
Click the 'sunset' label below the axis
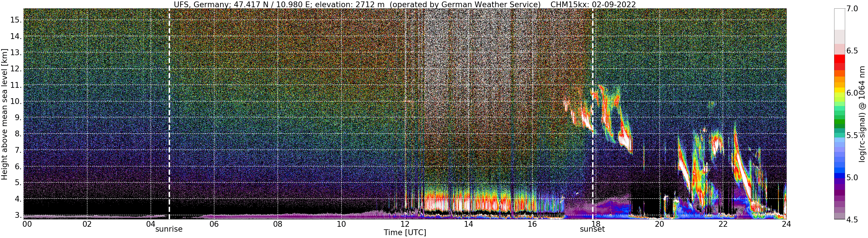[x=592, y=229]
